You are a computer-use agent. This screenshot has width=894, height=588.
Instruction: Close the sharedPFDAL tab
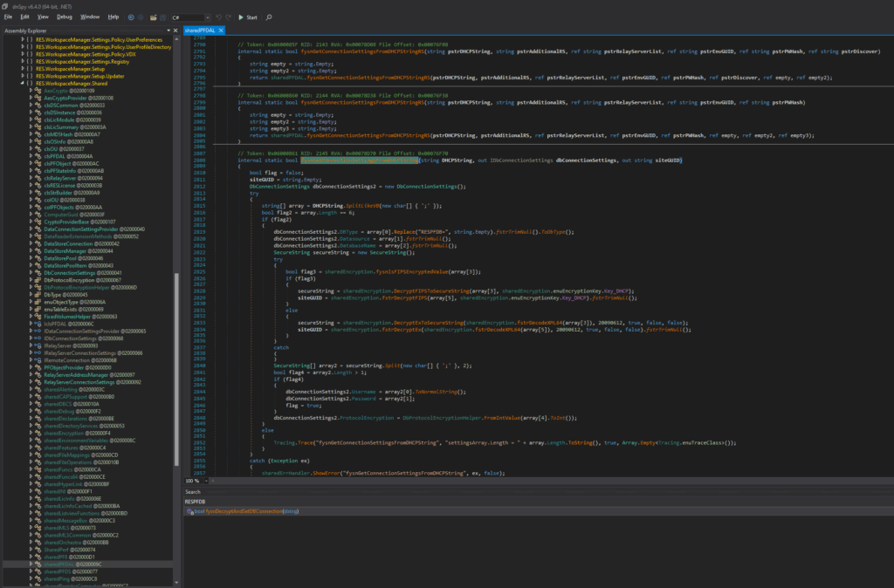(223, 30)
